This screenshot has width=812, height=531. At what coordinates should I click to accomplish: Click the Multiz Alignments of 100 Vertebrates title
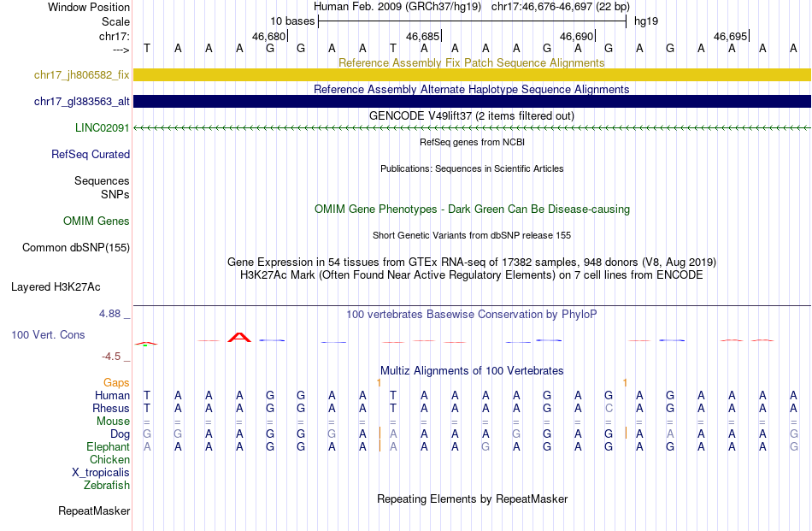click(472, 370)
